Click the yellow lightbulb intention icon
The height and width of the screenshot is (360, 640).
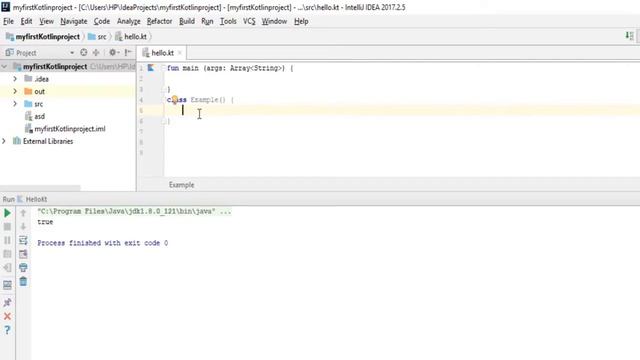click(x=175, y=99)
